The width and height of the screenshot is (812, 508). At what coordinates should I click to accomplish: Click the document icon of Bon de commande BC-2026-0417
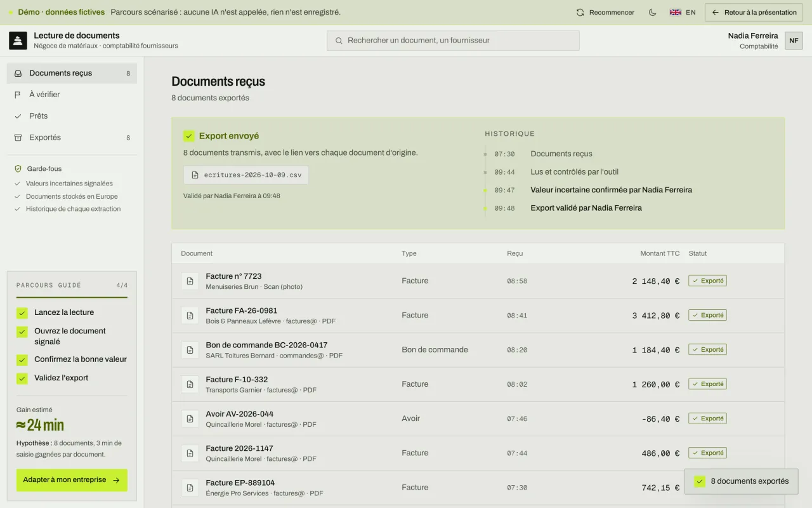(190, 350)
